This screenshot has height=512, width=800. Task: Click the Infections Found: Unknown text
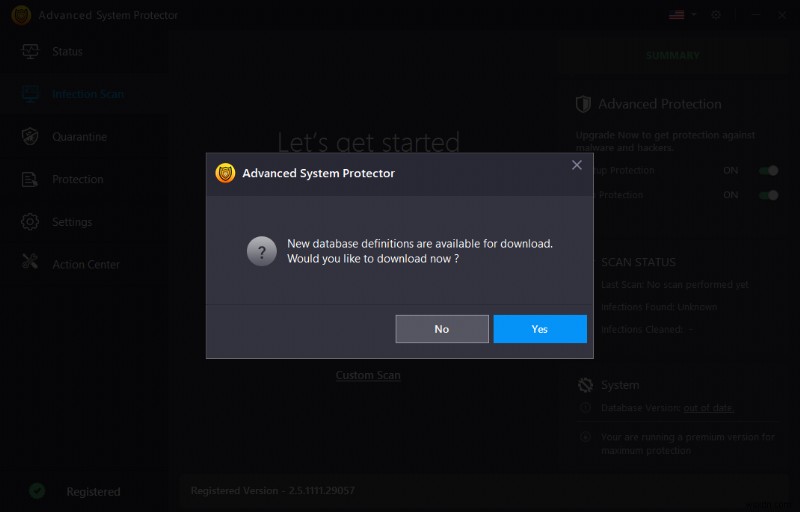pos(659,307)
